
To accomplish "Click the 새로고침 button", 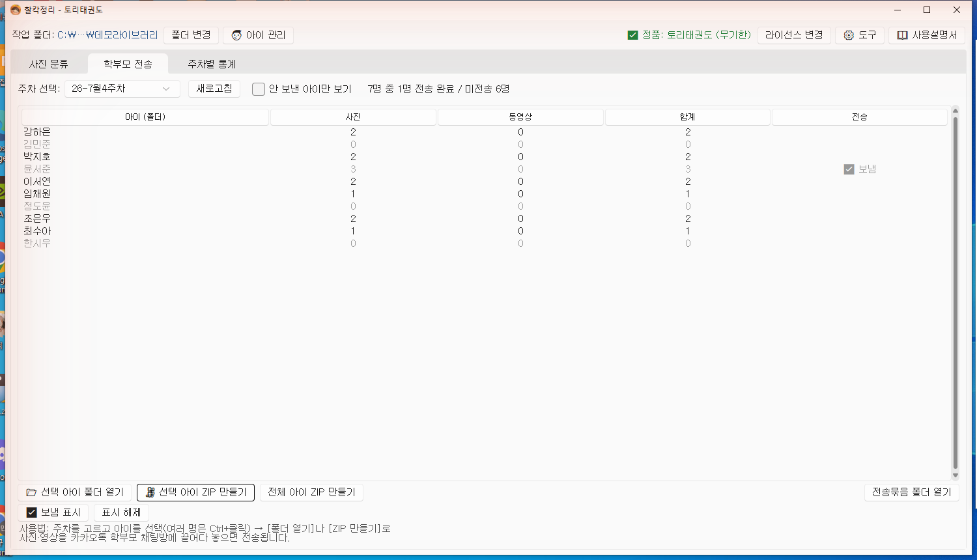I will coord(214,89).
